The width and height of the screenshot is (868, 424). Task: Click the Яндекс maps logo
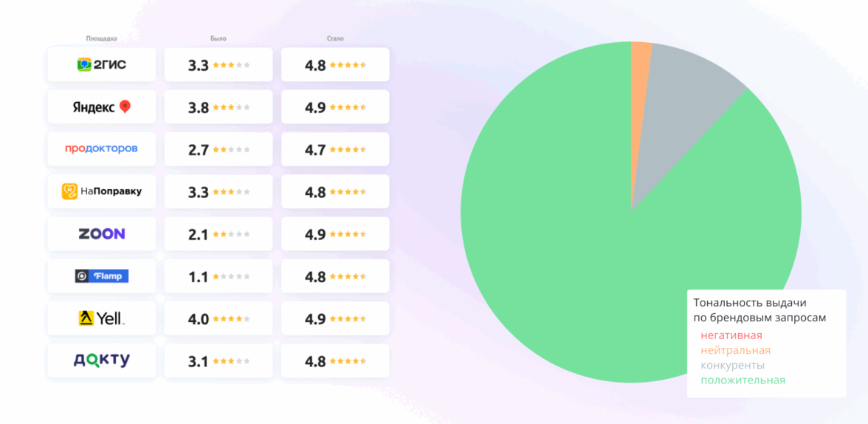coord(102,107)
